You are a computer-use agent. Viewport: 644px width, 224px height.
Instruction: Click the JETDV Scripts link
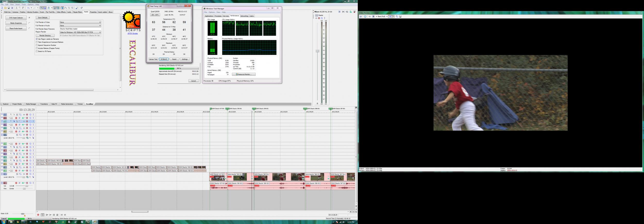(132, 34)
